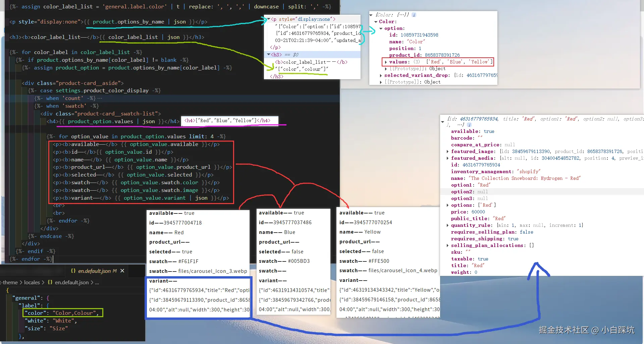Click the requires_selling_plan: false line
This screenshot has width=644, height=344.
click(492, 232)
